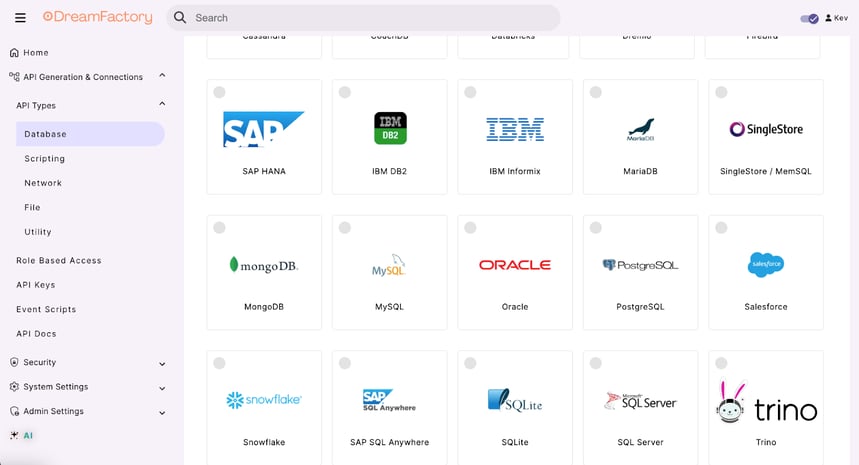Select the Oracle card radio button
Viewport: 859px width, 465px height.
470,228
